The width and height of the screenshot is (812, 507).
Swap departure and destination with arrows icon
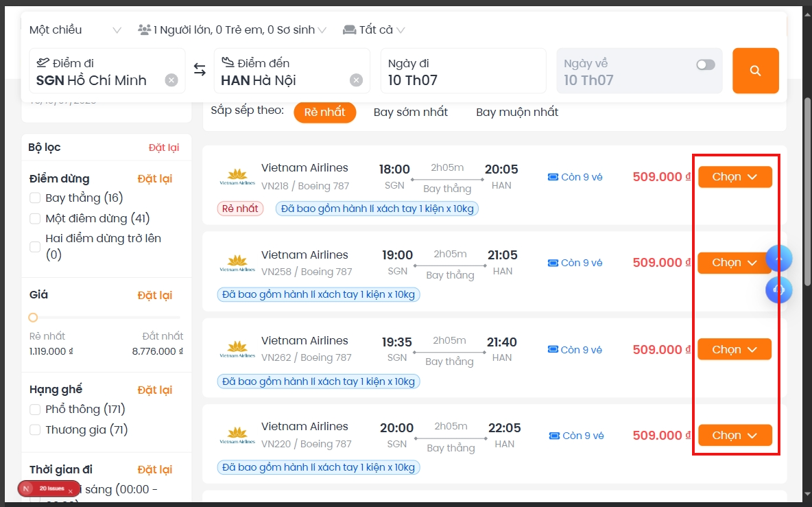(x=200, y=69)
